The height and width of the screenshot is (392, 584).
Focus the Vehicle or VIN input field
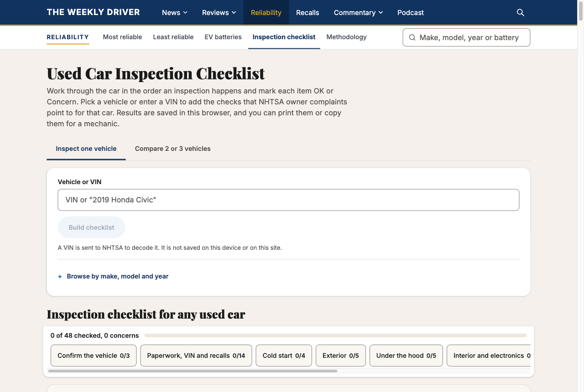[x=288, y=200]
